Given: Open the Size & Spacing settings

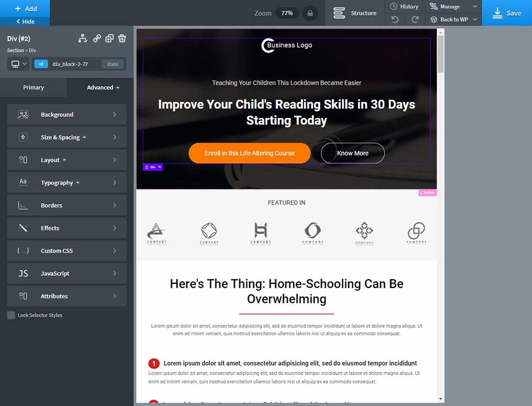Looking at the screenshot, I should pos(66,137).
